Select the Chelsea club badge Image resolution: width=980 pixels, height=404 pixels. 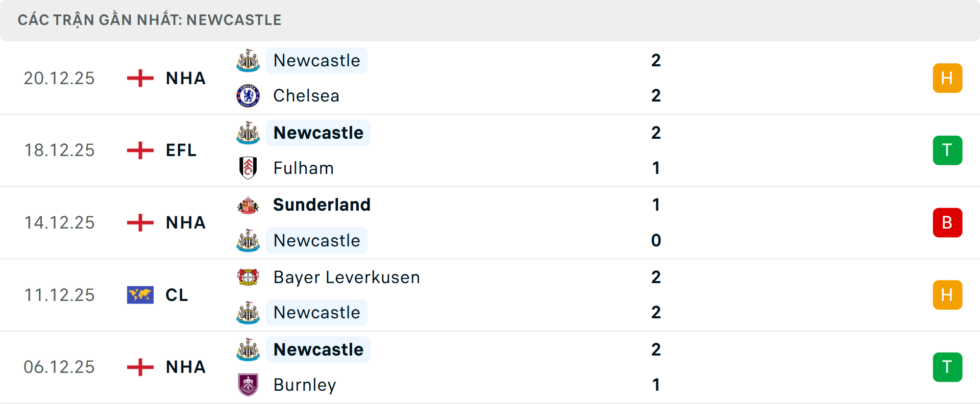[248, 95]
